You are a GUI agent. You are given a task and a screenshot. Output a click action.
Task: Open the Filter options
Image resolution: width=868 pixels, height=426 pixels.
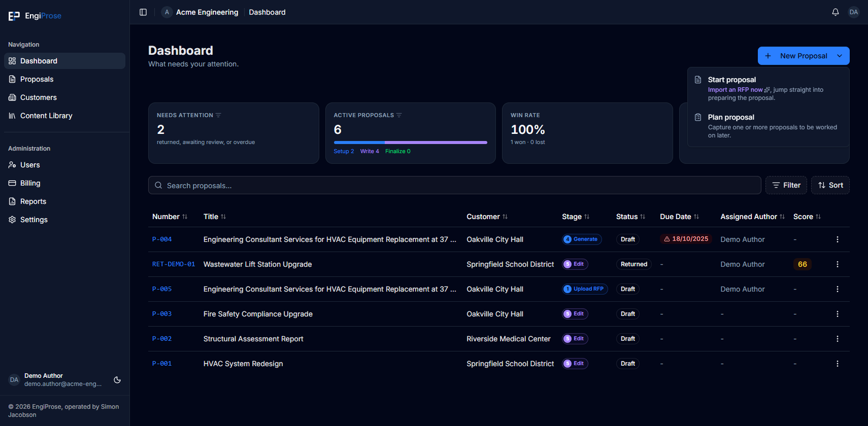pyautogui.click(x=786, y=185)
